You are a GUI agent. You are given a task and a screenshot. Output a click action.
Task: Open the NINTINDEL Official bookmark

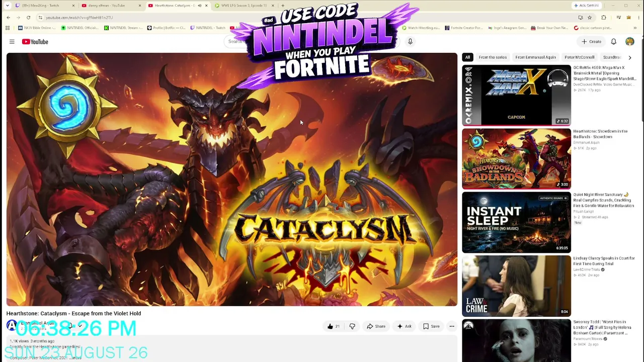[80, 28]
